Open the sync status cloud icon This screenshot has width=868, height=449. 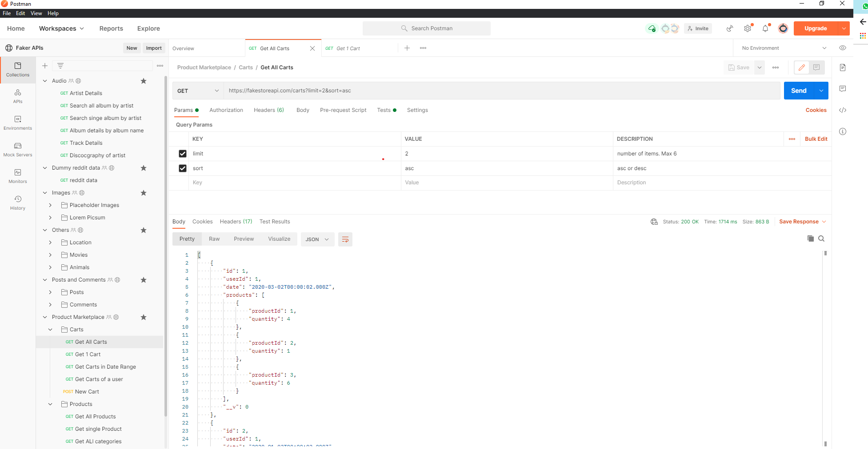[652, 28]
